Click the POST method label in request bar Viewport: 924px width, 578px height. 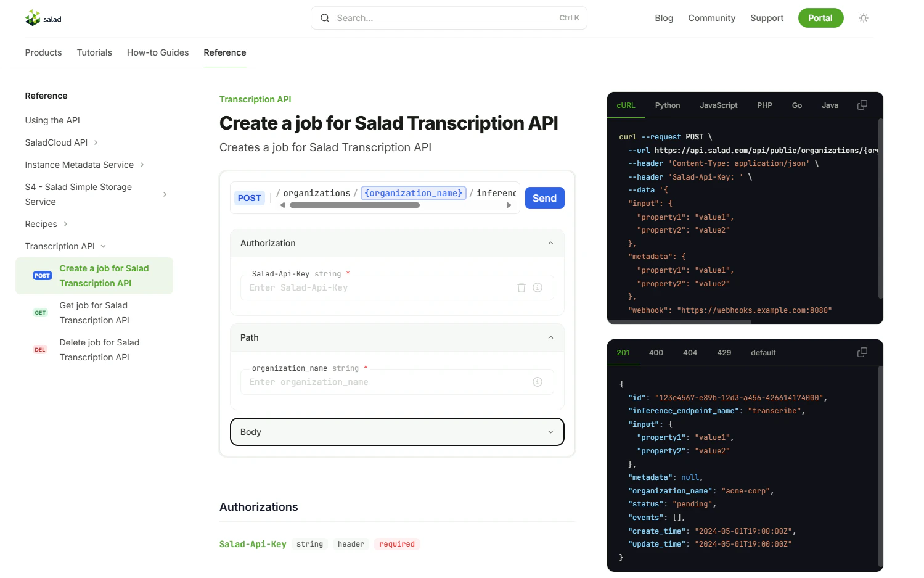[250, 198]
